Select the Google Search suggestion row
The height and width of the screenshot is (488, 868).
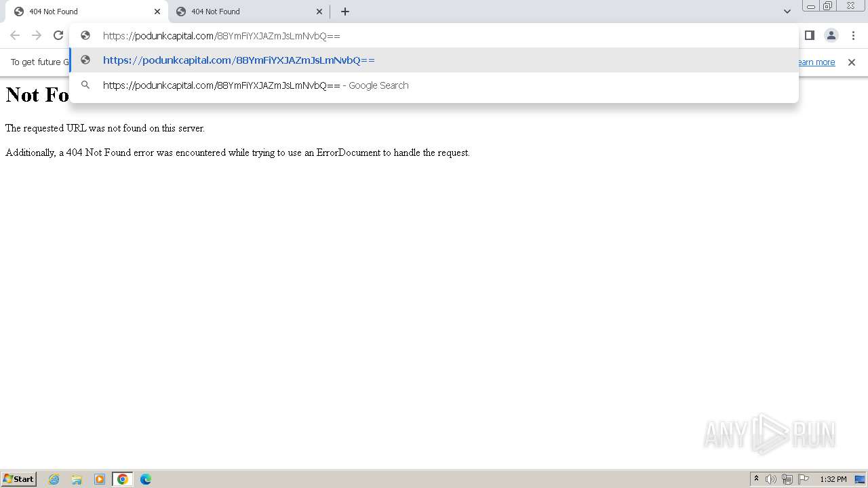click(434, 85)
